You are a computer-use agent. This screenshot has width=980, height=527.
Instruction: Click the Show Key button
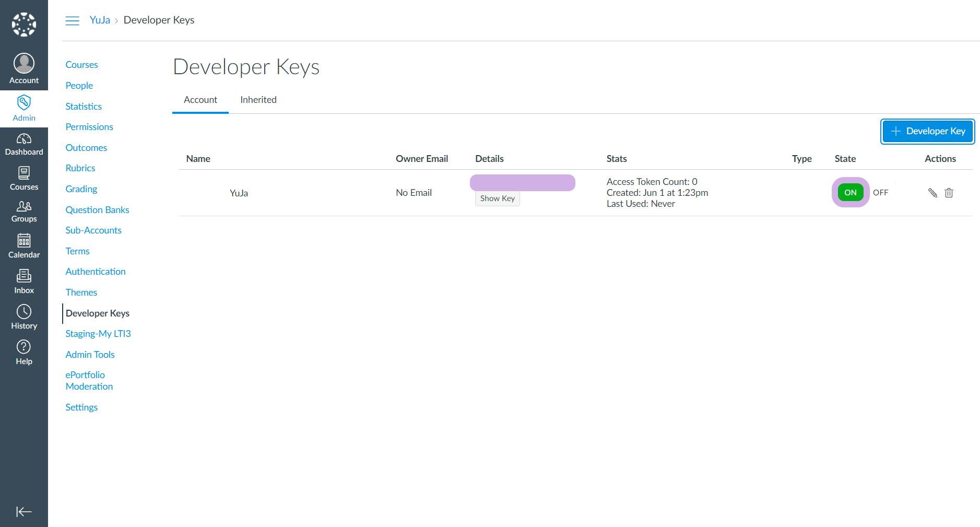point(497,198)
